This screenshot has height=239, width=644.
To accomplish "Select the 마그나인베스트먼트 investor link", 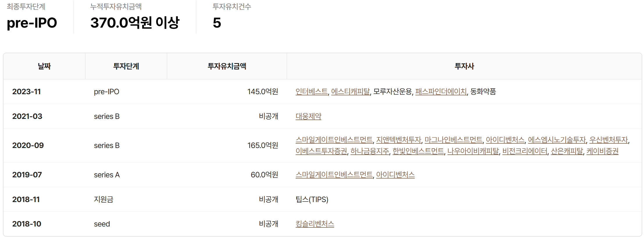I will tap(453, 140).
